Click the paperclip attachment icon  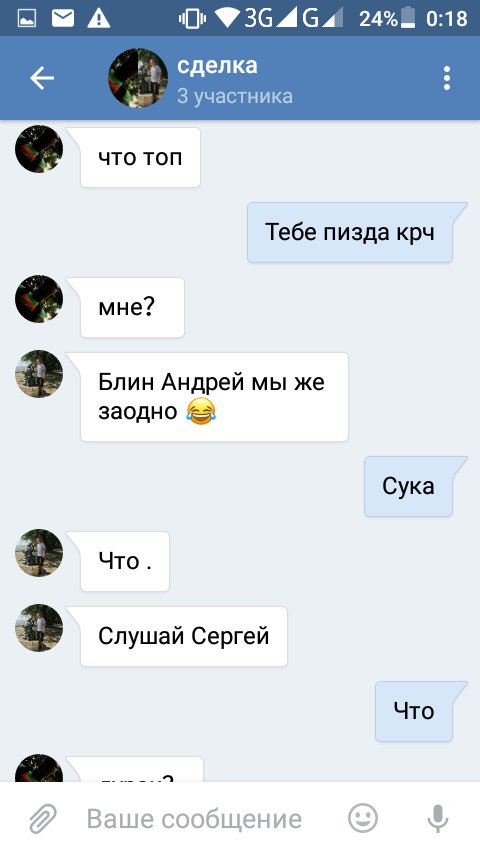(x=42, y=819)
